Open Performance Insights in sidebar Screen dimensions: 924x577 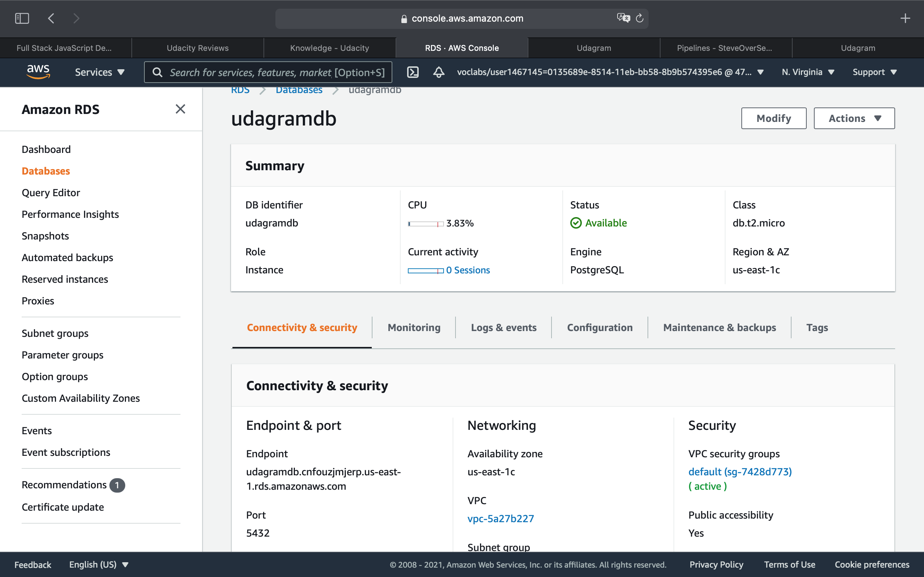[x=70, y=214]
